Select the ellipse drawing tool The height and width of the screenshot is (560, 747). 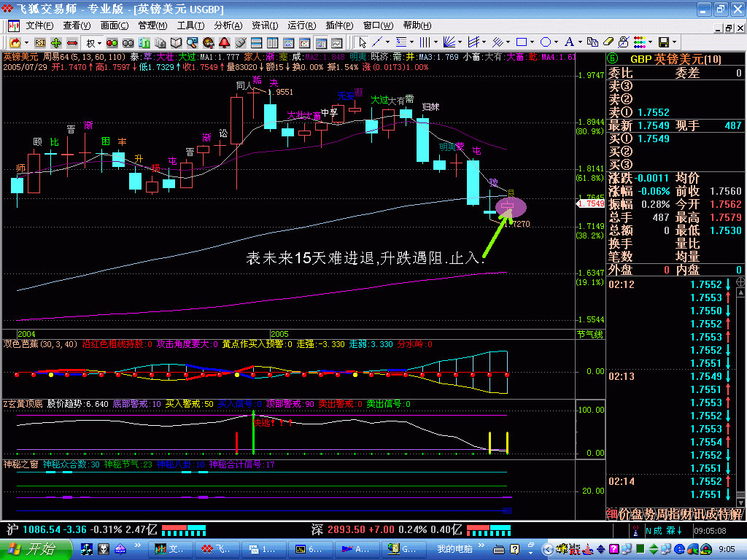pyautogui.click(x=545, y=42)
